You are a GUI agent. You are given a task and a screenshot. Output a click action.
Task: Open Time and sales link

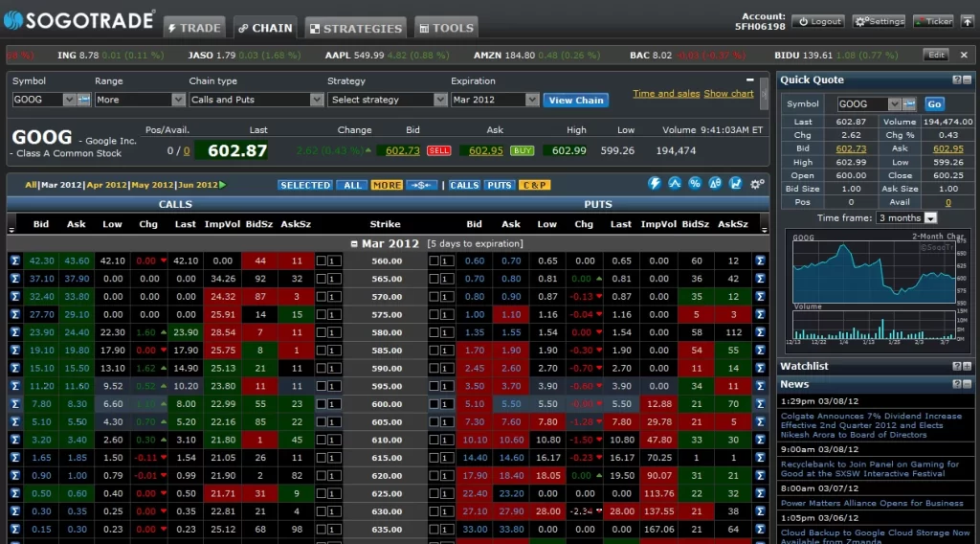pyautogui.click(x=666, y=94)
